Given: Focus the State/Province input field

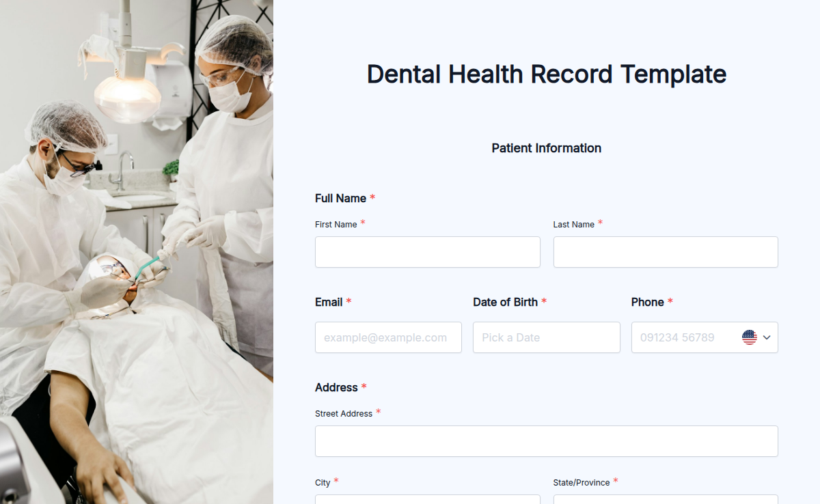Looking at the screenshot, I should (665, 501).
